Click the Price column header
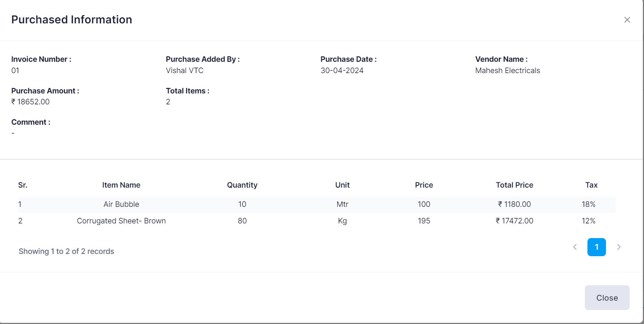 pos(424,185)
